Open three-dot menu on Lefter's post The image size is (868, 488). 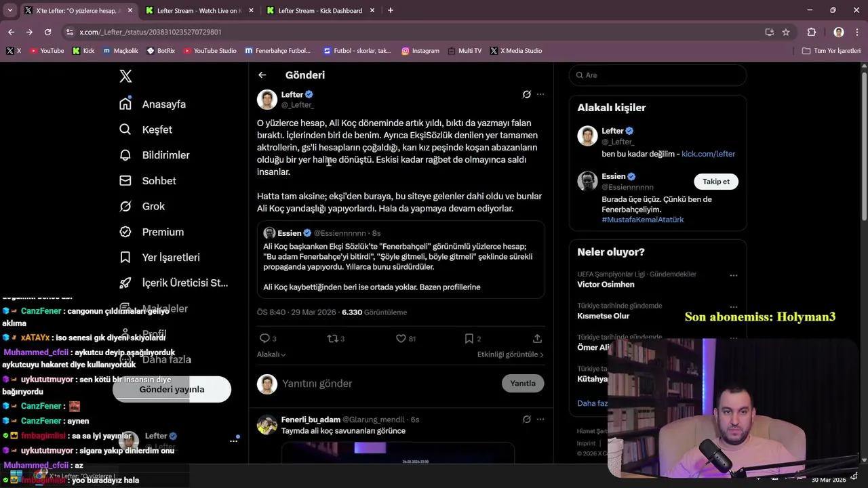[x=540, y=94]
